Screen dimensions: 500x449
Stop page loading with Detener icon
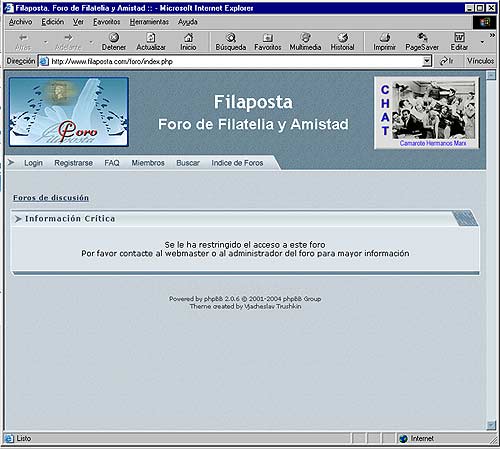coord(114,42)
